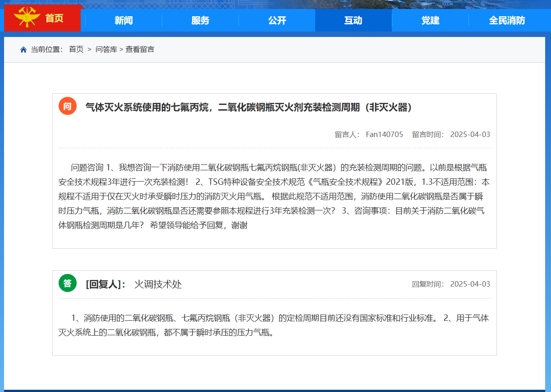Click the fire department emblem logo

26,16
